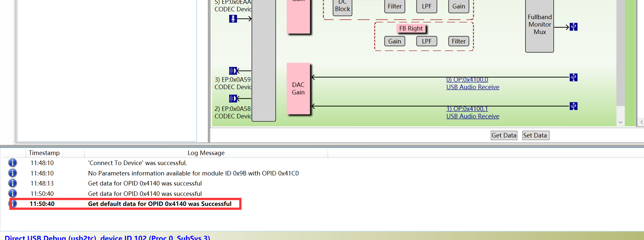Click the FB Right label

[411, 29]
